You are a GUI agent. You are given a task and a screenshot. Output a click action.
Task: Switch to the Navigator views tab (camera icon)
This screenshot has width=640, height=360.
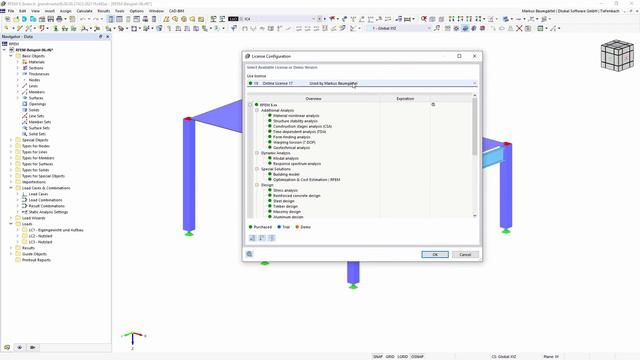point(32,347)
